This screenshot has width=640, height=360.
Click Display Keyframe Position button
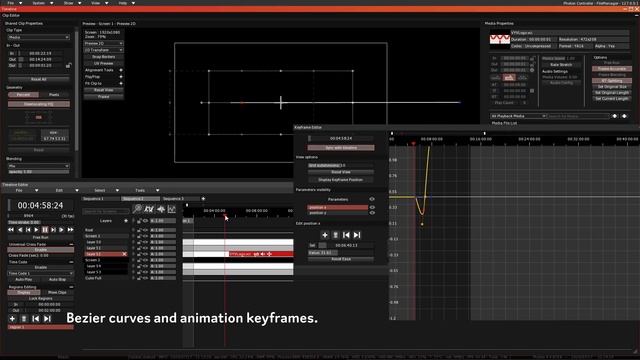point(340,180)
